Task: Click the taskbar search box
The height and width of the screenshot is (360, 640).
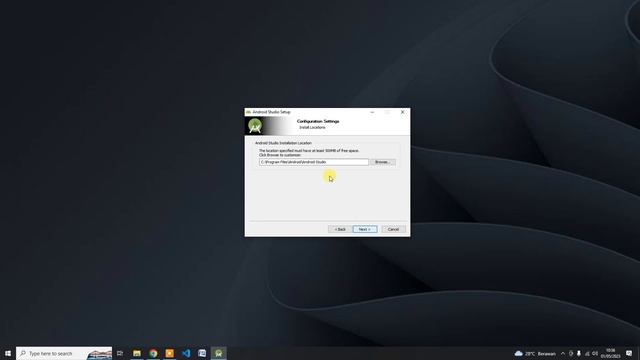Action: point(64,353)
